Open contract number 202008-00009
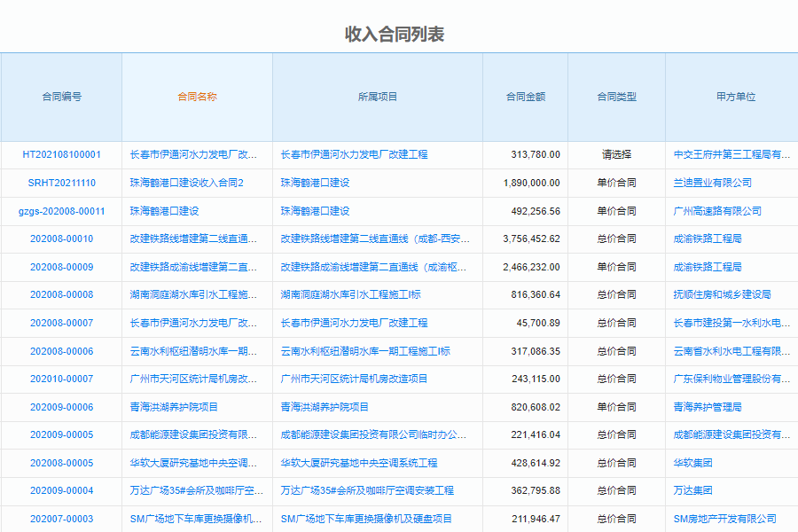The width and height of the screenshot is (798, 532). (x=61, y=267)
